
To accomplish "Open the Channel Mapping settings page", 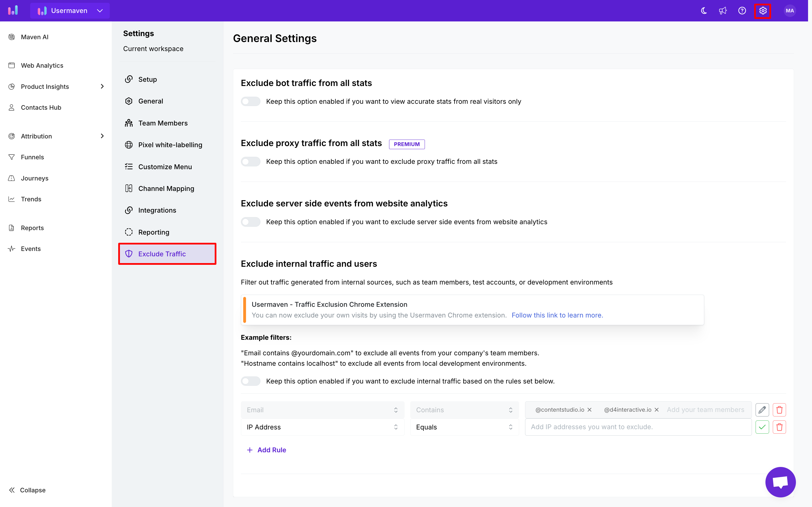I will pos(166,188).
